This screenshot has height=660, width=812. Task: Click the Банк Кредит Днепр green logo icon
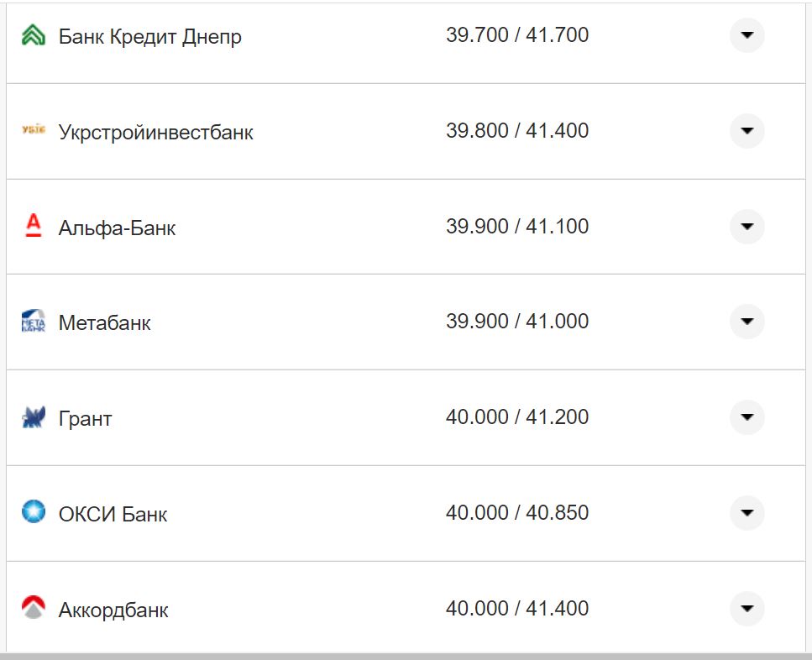(x=33, y=35)
